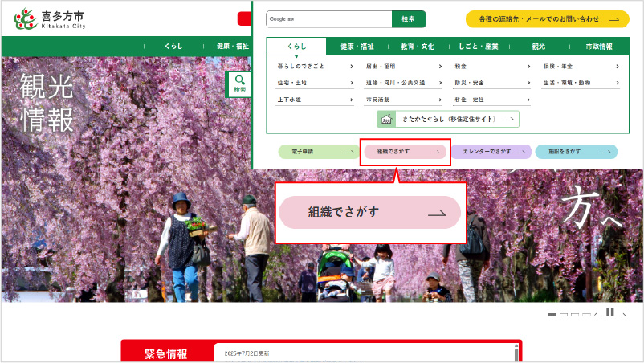Select the くらし tab in mega menu

pyautogui.click(x=296, y=47)
